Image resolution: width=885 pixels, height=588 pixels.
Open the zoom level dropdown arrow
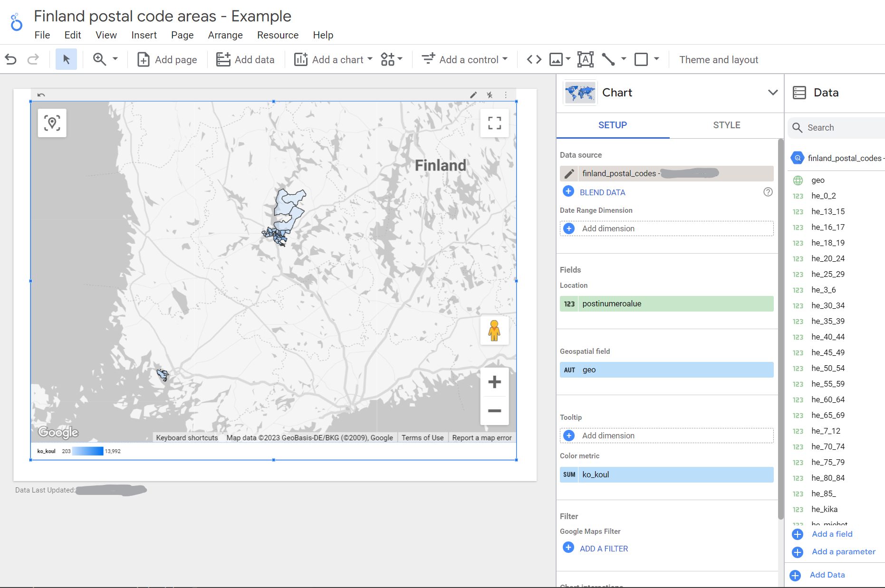(115, 59)
